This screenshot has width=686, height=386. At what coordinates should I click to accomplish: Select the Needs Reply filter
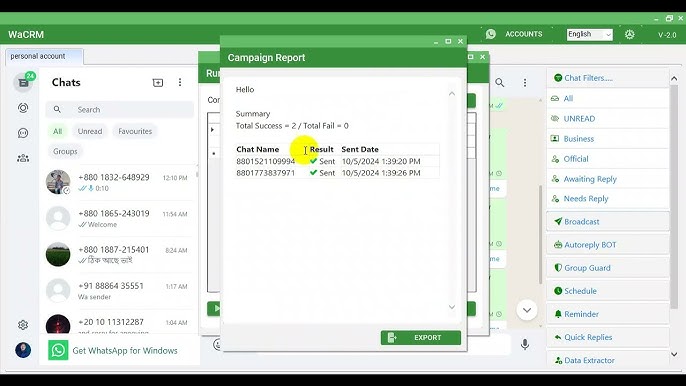tap(608, 199)
